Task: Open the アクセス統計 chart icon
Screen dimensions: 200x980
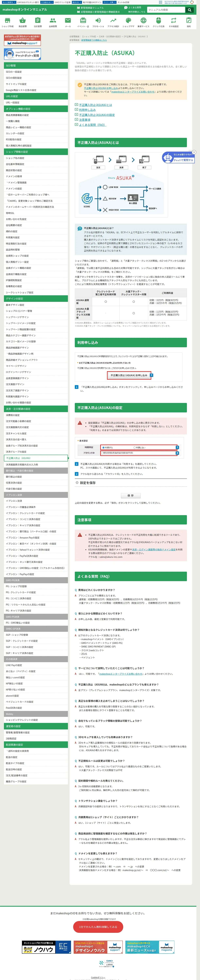Action: point(113,22)
